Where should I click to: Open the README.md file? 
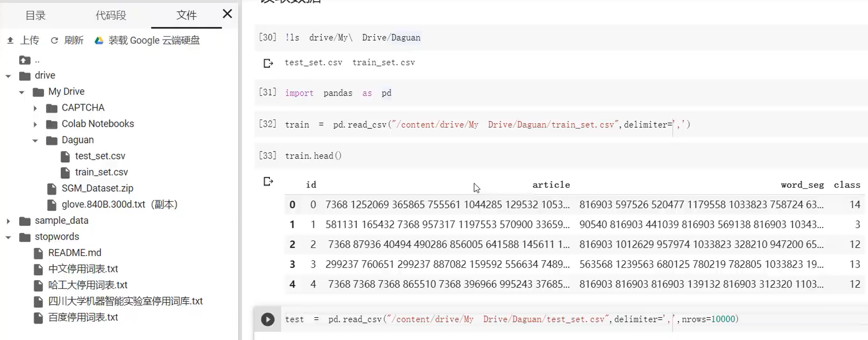coord(75,253)
